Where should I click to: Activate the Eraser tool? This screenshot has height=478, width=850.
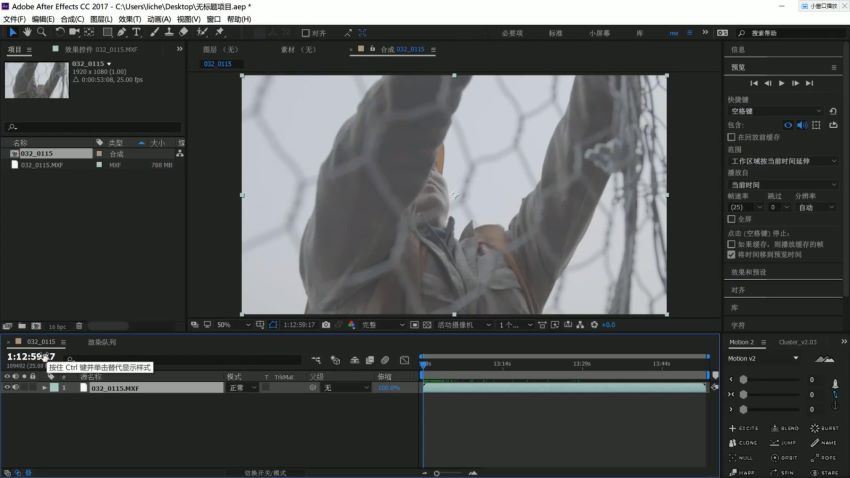point(184,32)
